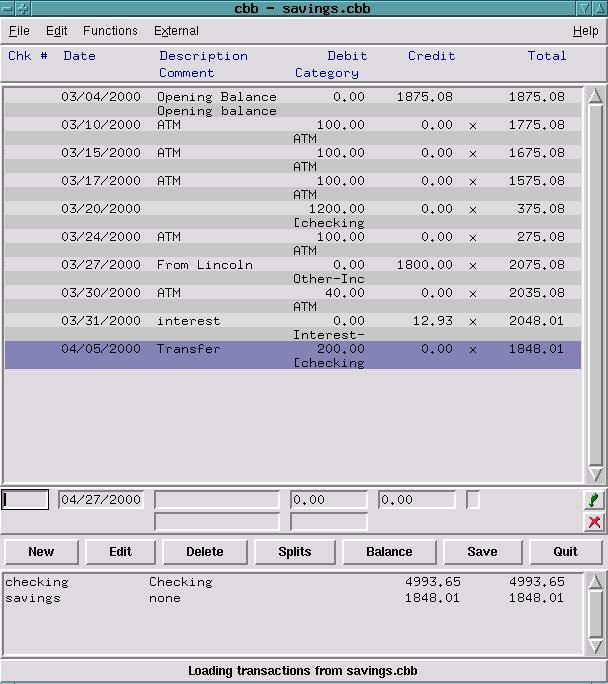Open the File menu
608x684 pixels.
pos(19,31)
